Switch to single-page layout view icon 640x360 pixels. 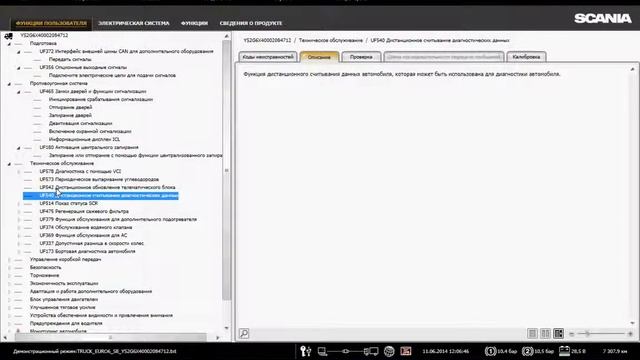(532, 333)
